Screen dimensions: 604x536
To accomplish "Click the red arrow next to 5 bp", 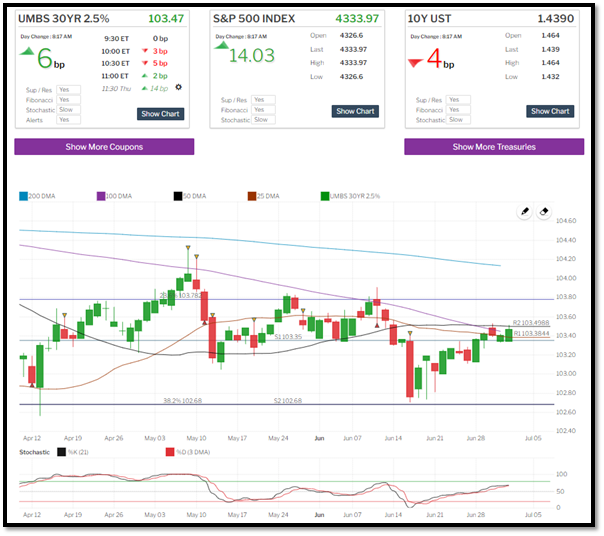I will click(145, 63).
